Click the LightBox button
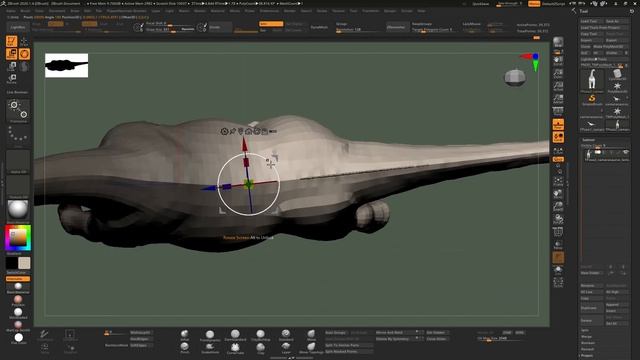Screen dimensions: 640x360 coord(18,27)
